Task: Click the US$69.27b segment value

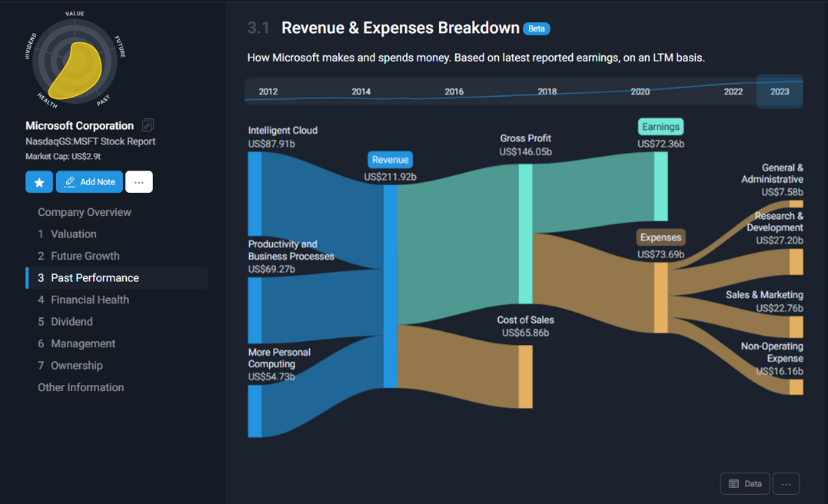Action: (271, 269)
